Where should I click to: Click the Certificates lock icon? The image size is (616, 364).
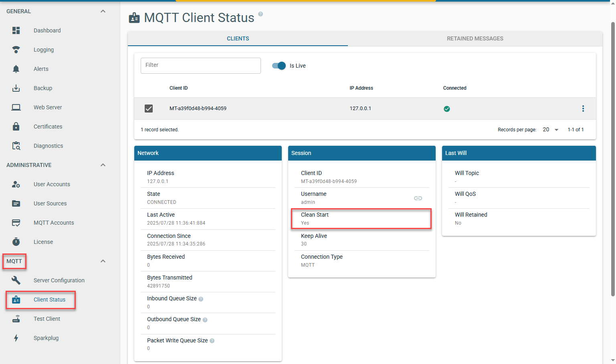click(x=16, y=127)
